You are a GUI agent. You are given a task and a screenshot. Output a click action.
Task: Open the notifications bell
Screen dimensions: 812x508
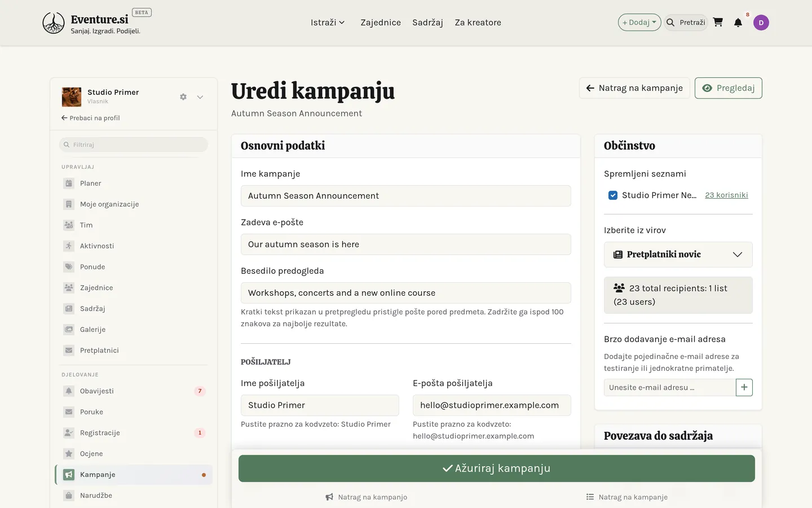click(738, 23)
